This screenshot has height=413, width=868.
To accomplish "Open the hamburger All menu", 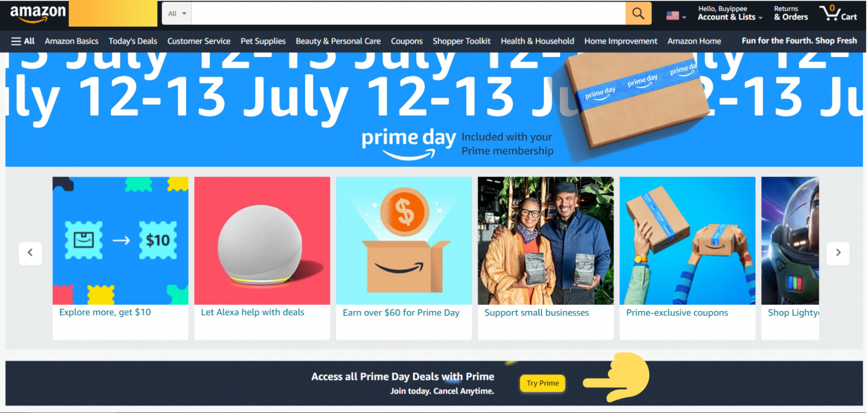I will tap(23, 41).
